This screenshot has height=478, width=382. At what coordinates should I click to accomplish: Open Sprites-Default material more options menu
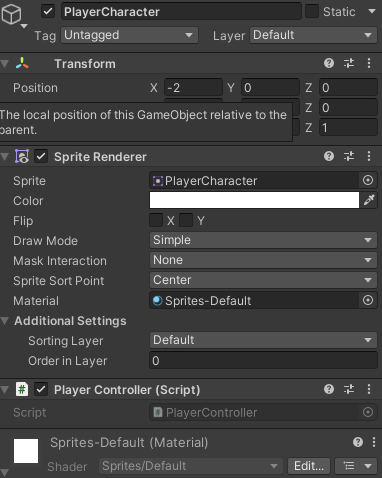[374, 442]
